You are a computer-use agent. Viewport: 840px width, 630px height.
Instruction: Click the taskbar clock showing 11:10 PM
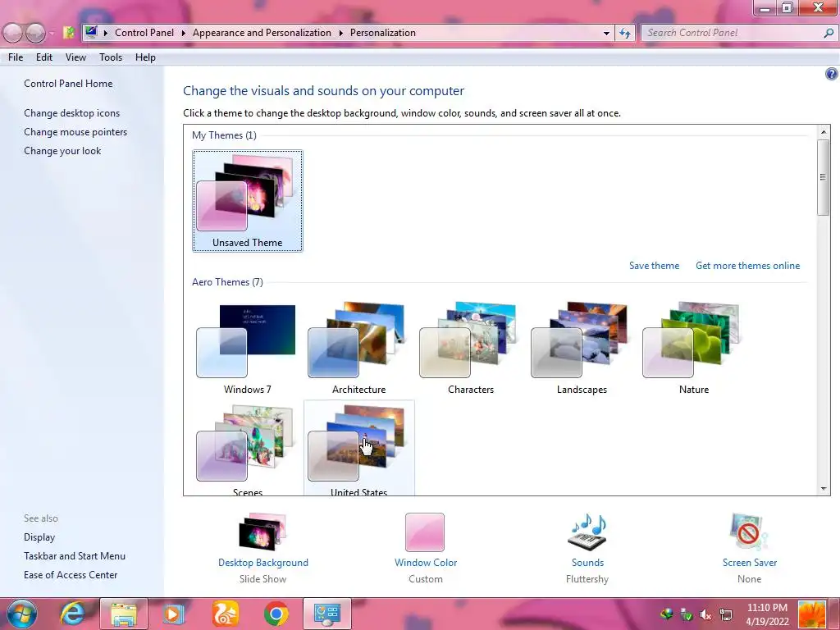click(x=767, y=614)
